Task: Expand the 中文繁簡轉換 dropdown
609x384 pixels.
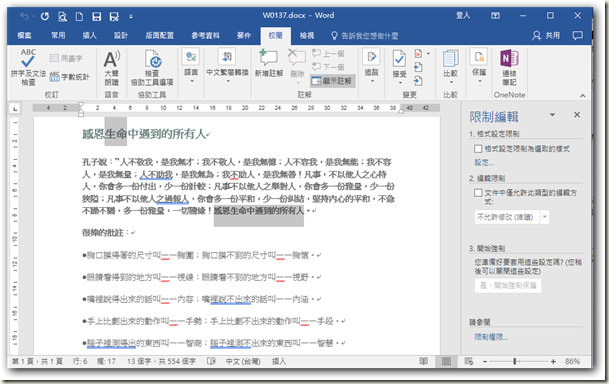Action: tap(228, 82)
